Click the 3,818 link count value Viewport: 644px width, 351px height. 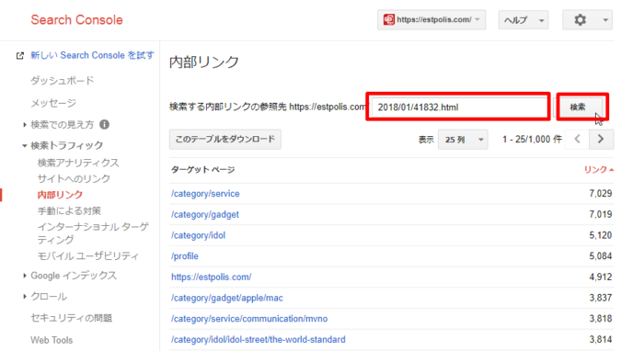point(601,319)
